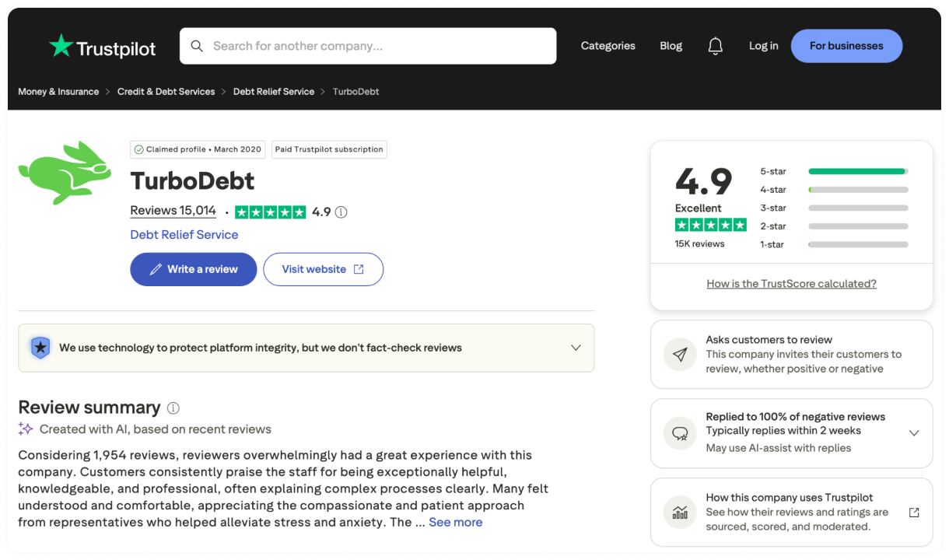The height and width of the screenshot is (560, 949).
Task: Click the green star rating beside Reviews 15,014
Action: click(x=270, y=212)
